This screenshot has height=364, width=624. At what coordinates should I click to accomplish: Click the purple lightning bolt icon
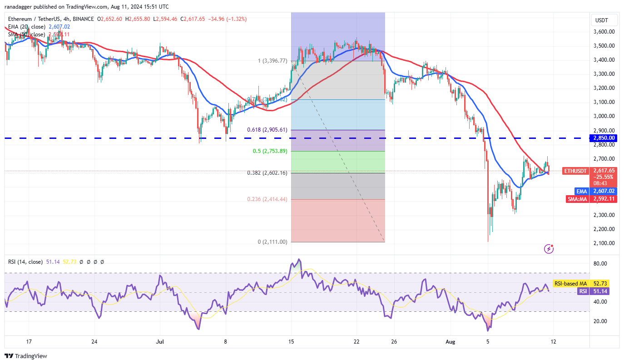(550, 248)
